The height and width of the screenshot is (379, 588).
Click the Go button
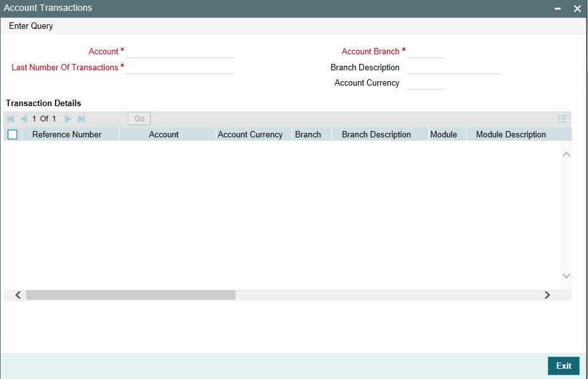click(139, 119)
